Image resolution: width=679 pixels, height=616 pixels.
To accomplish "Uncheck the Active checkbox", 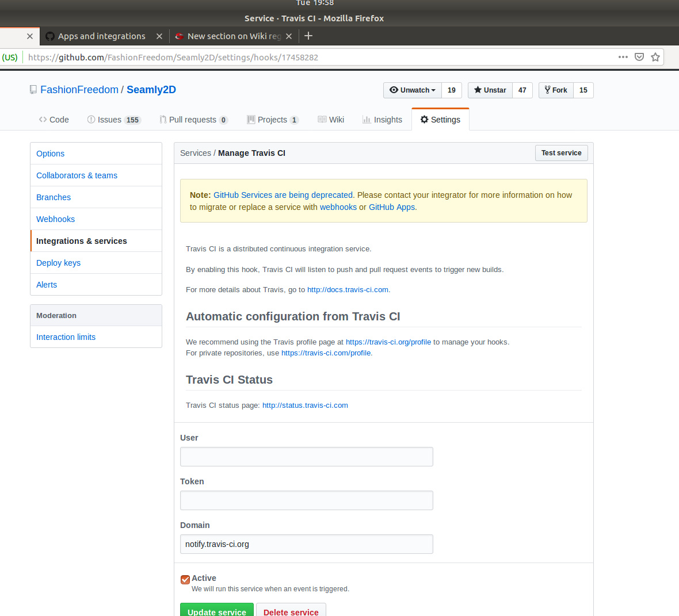I will [x=185, y=579].
